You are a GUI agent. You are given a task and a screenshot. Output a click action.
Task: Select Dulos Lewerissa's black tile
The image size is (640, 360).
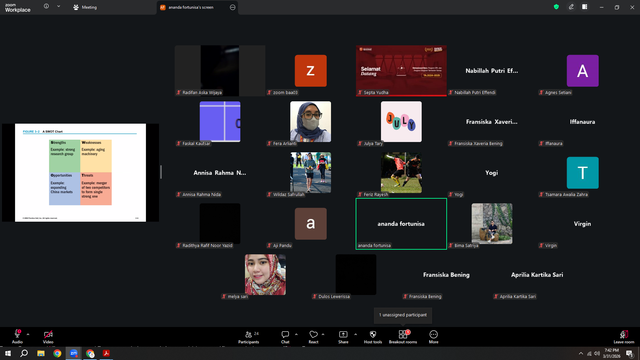pos(356,275)
